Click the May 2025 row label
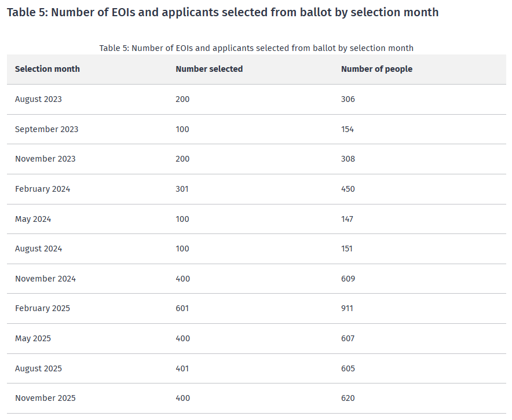Viewport: 512px width, 420px height. tap(33, 338)
